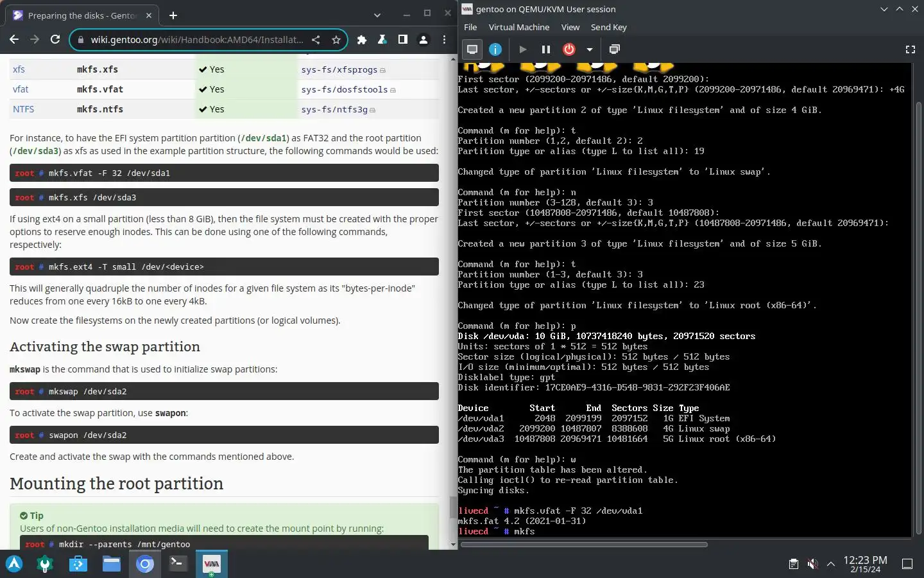Image resolution: width=924 pixels, height=578 pixels.
Task: Open the green taskbar app next to launcher
Action: [45, 565]
